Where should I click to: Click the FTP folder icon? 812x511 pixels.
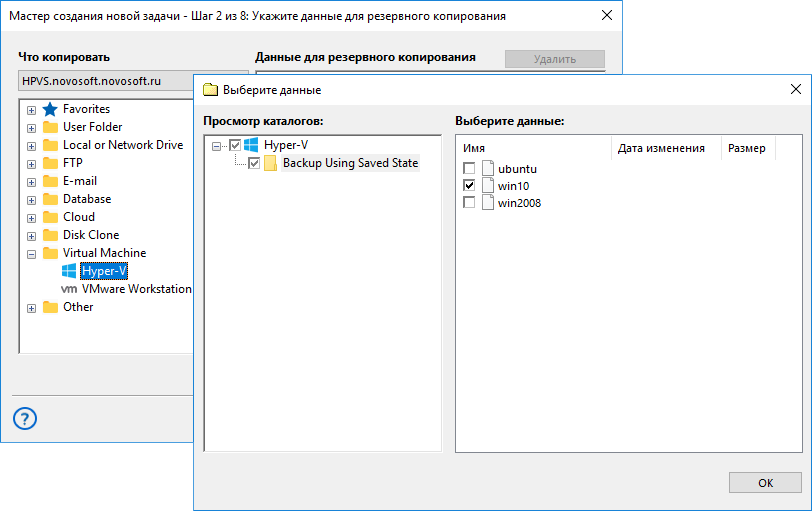click(x=50, y=163)
